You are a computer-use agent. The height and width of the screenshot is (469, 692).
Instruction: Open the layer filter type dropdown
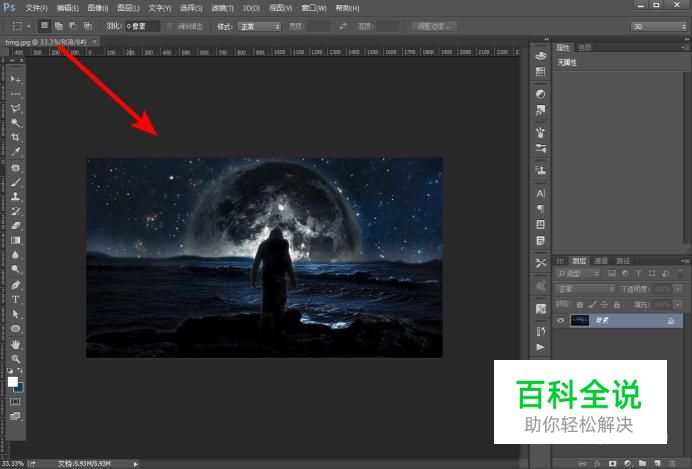(578, 274)
